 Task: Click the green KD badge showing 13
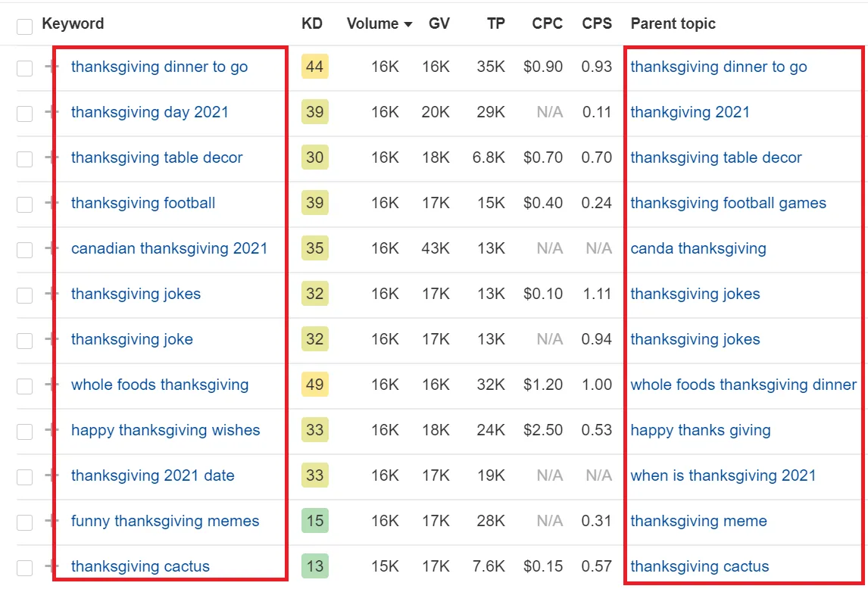(x=314, y=566)
